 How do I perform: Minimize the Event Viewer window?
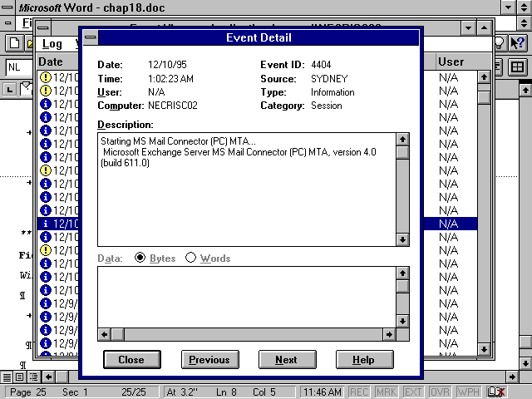click(x=468, y=27)
